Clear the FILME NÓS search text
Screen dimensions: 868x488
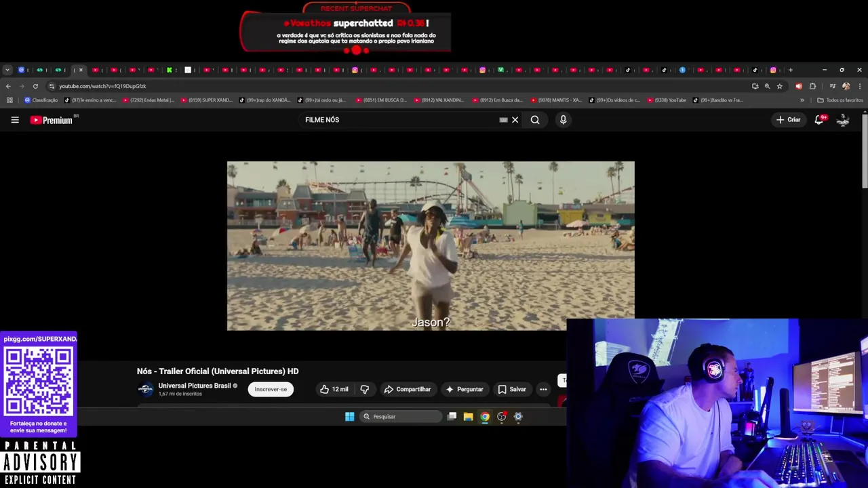point(515,120)
